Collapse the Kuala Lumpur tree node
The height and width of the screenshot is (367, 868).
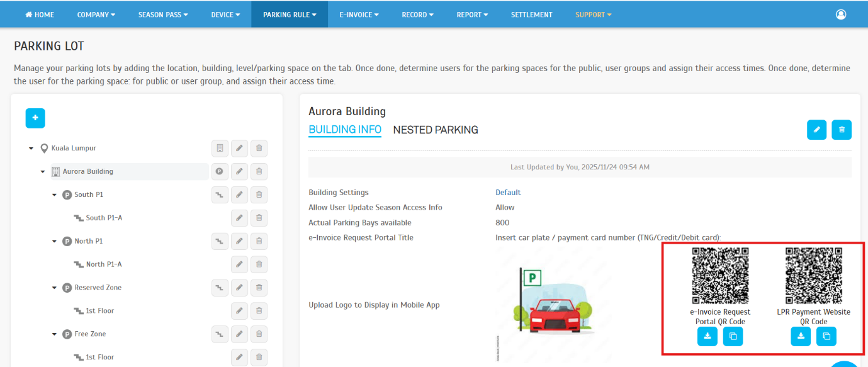click(x=31, y=149)
